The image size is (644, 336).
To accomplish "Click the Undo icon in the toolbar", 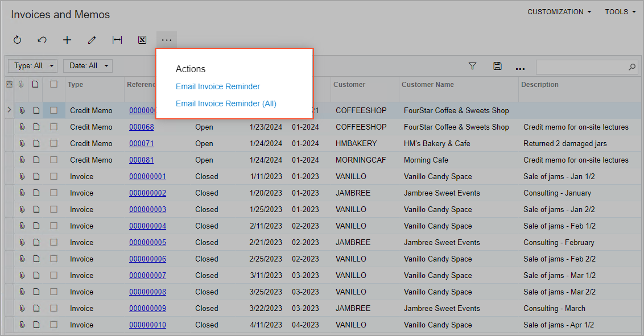I will (42, 40).
